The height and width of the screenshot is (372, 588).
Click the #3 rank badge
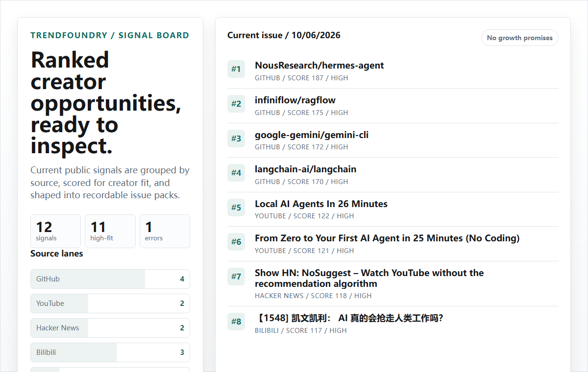coord(236,139)
